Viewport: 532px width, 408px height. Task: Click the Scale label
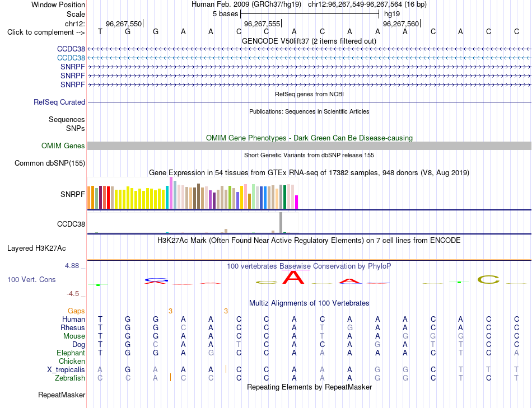[x=76, y=14]
